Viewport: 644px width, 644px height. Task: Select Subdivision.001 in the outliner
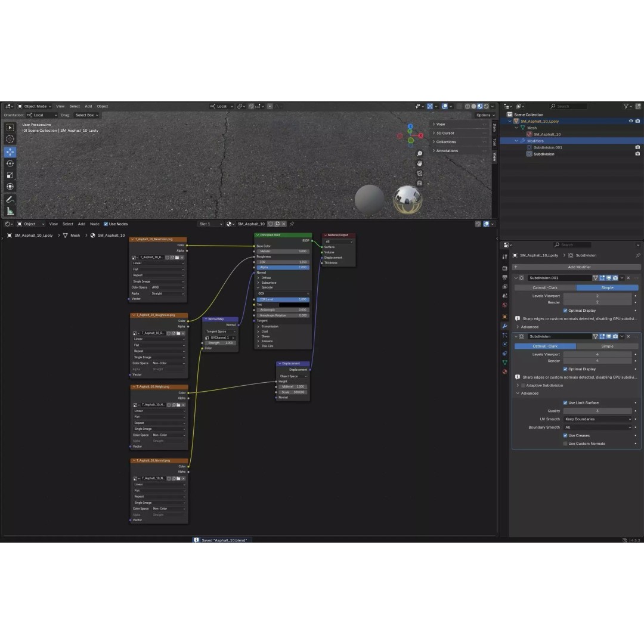[548, 147]
